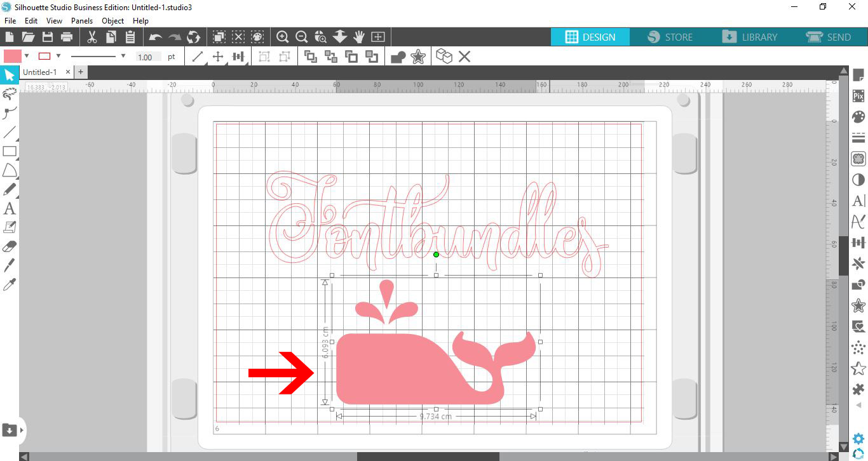Print the design
868x461 pixels.
[x=66, y=36]
